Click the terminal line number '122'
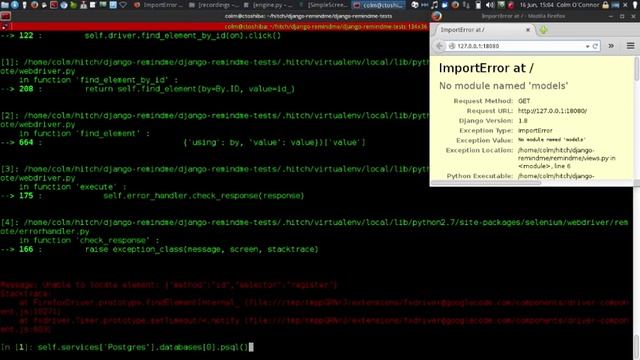Image resolution: width=640 pixels, height=360 pixels. (x=26, y=36)
